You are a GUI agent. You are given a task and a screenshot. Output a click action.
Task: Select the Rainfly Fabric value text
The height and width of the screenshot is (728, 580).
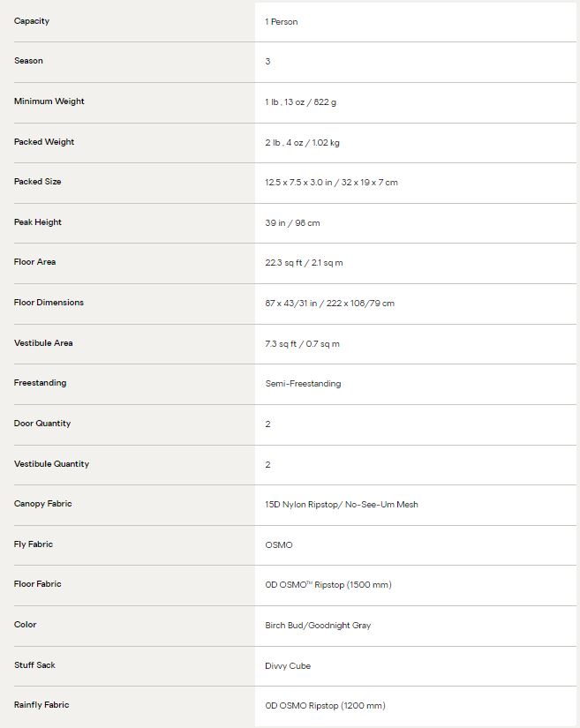pos(325,706)
